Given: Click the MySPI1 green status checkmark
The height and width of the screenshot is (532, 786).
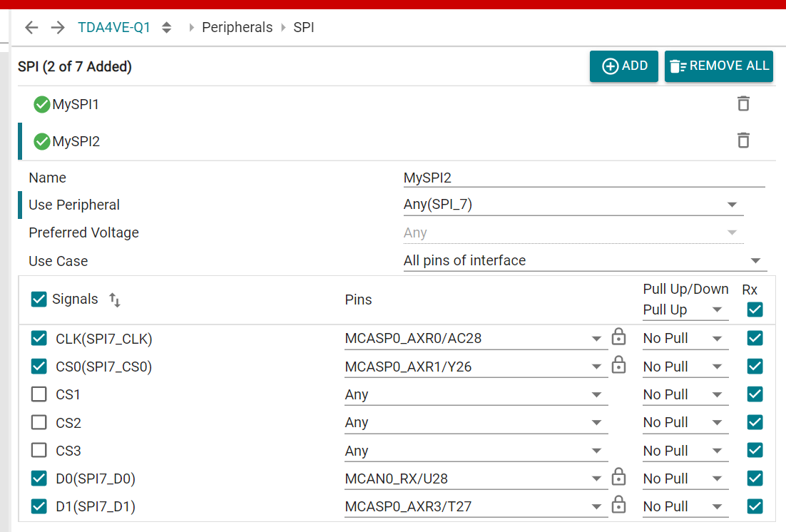Looking at the screenshot, I should [41, 104].
